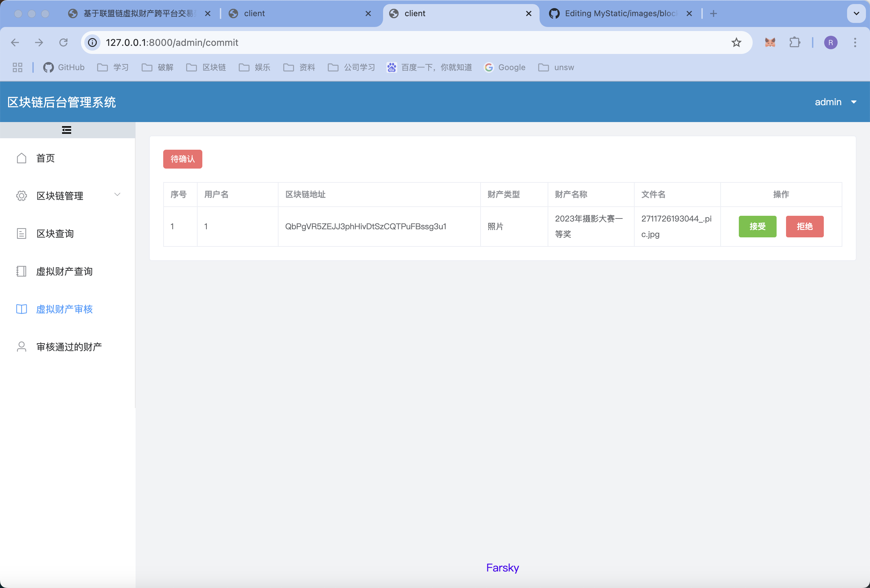The image size is (870, 588).
Task: Collapse sidebar with the hamburger icon
Action: click(x=67, y=130)
